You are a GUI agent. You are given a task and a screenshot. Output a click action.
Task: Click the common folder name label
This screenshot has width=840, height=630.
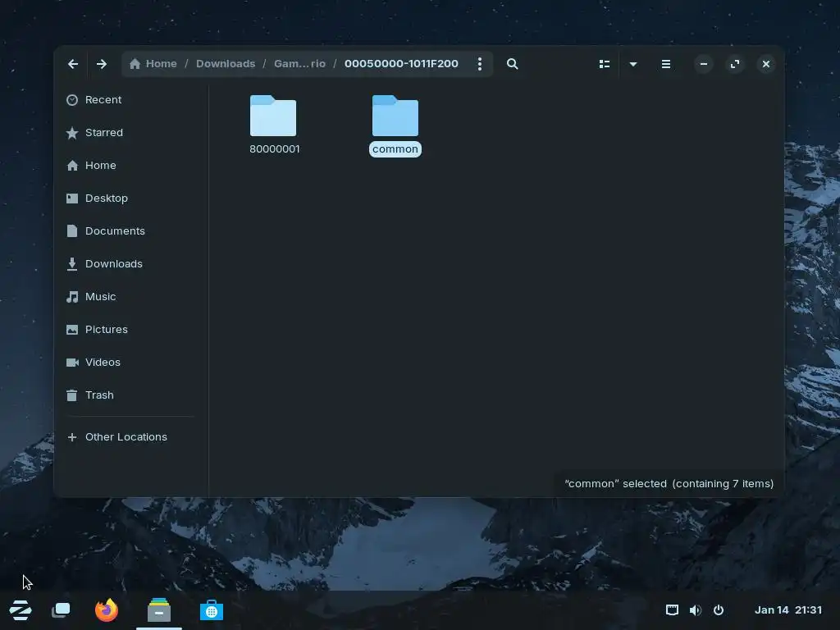tap(395, 149)
